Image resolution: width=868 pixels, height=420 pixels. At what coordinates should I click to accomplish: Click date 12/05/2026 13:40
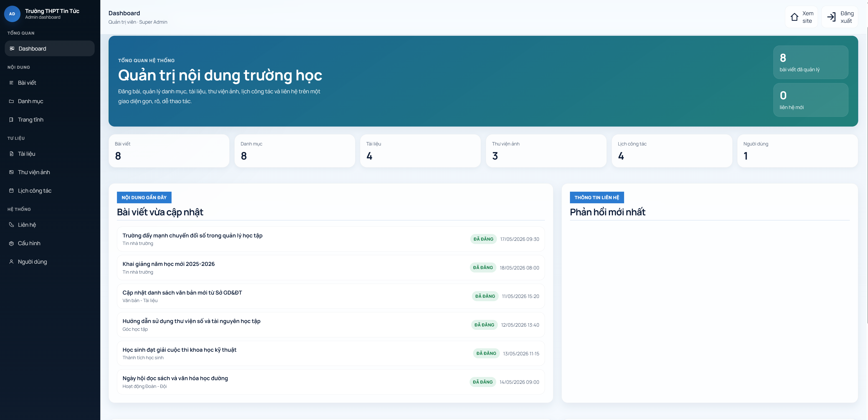tap(520, 325)
